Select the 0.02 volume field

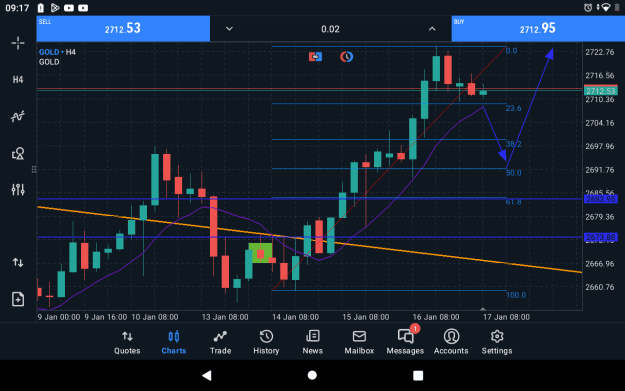click(330, 29)
